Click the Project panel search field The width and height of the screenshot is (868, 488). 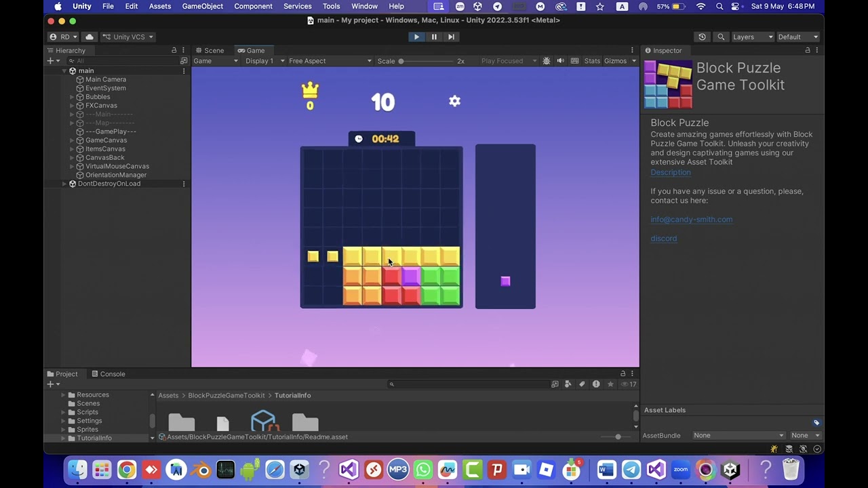(468, 384)
